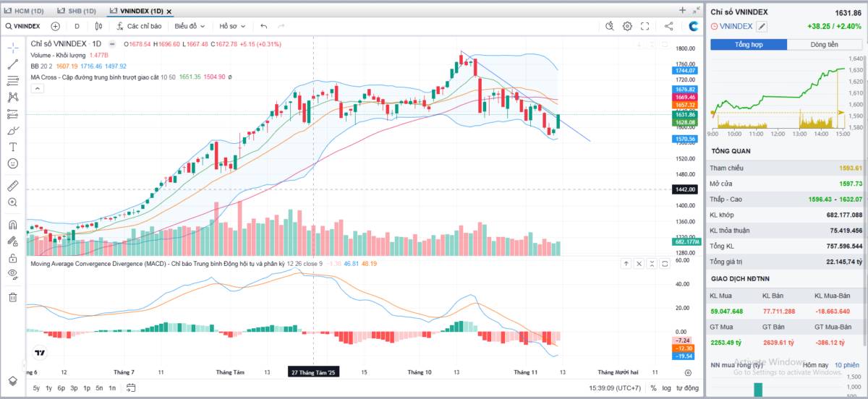
Task: Open the pattern drawing tools icon
Action: pos(12,97)
